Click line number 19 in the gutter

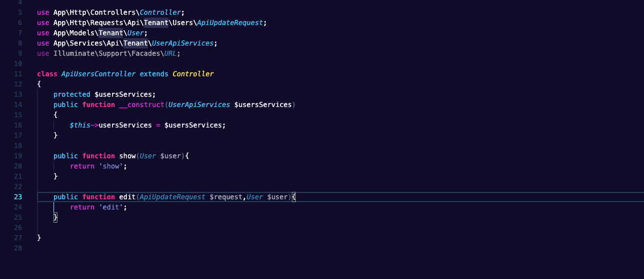tap(18, 156)
